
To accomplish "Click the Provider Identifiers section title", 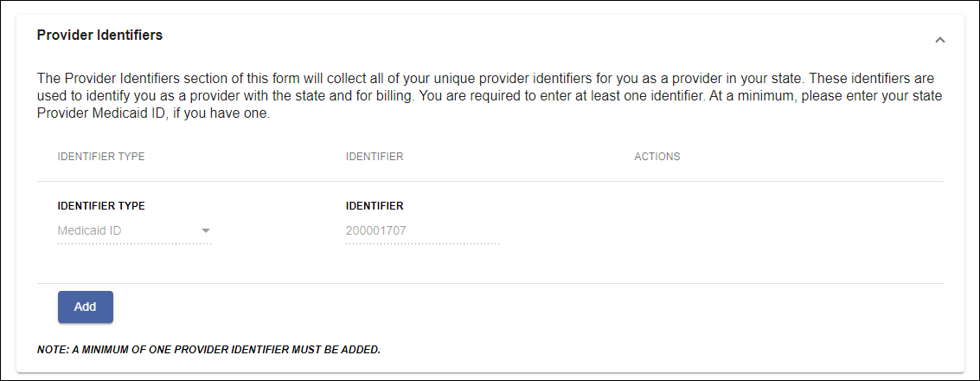I will 99,36.
